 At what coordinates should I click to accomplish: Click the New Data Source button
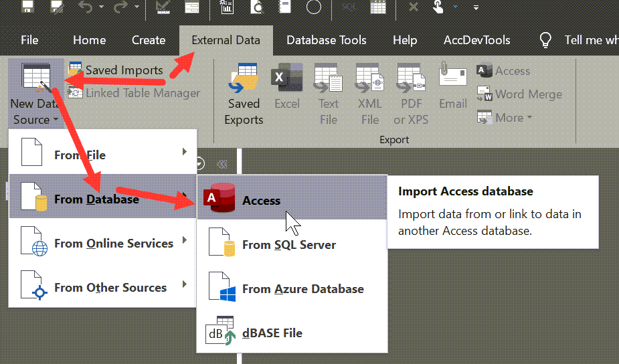pos(35,94)
